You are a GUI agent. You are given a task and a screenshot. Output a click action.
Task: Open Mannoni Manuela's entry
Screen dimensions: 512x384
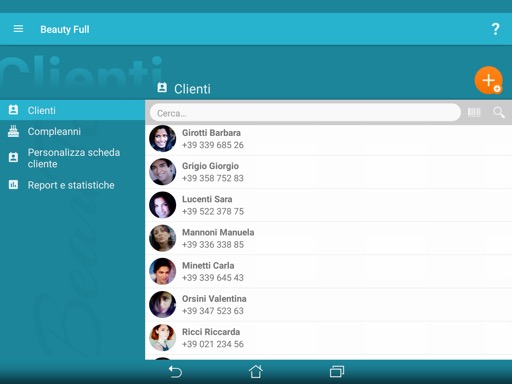(x=328, y=238)
